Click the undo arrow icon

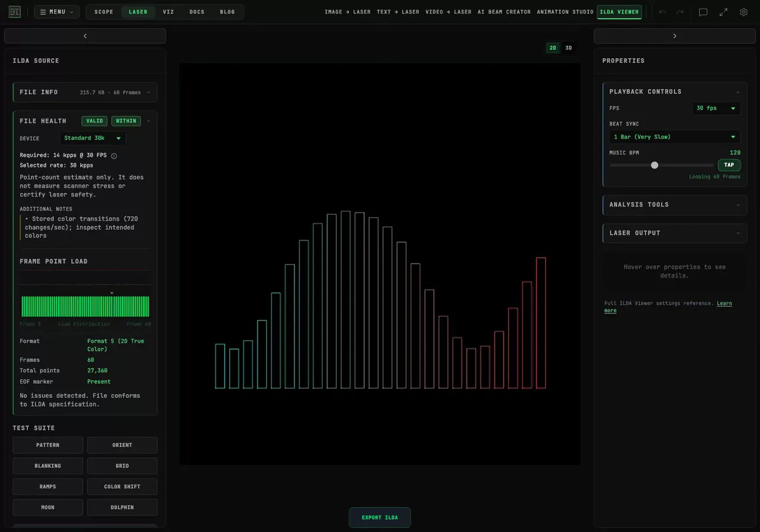[663, 12]
